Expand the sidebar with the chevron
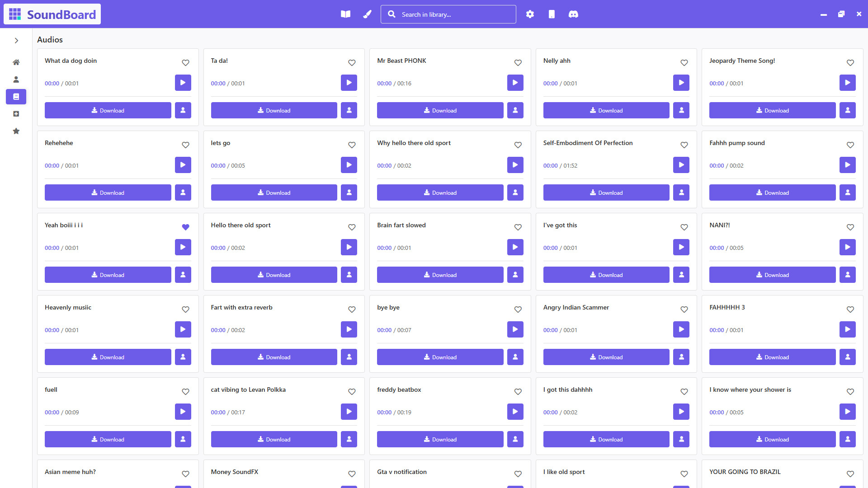 (16, 40)
